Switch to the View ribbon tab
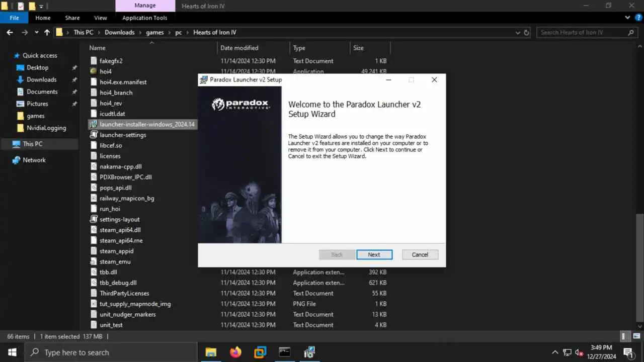The height and width of the screenshot is (362, 644). (x=101, y=18)
